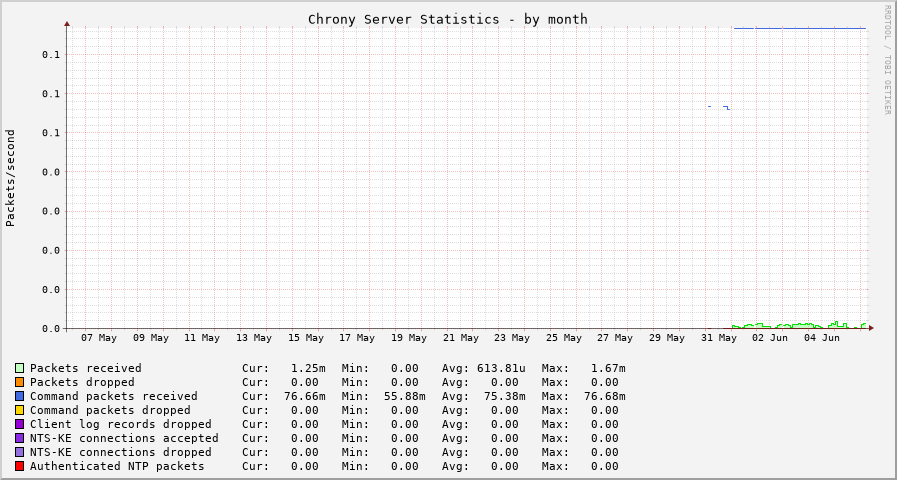Click the '07 May' date label
This screenshot has height=480, width=897.
[98, 338]
